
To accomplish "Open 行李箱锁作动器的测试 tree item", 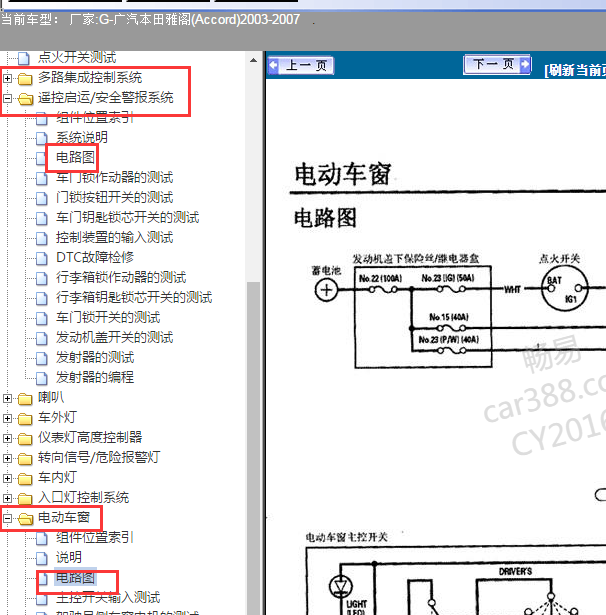I will coord(121,277).
